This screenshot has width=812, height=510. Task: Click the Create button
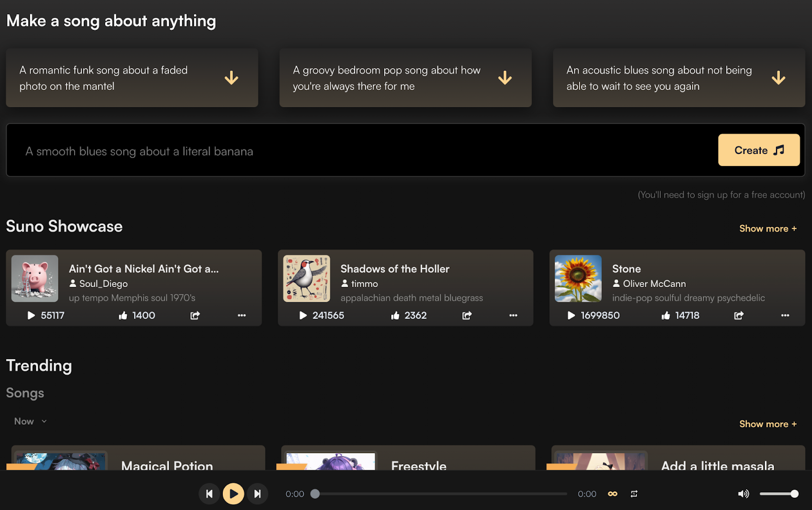(x=759, y=150)
